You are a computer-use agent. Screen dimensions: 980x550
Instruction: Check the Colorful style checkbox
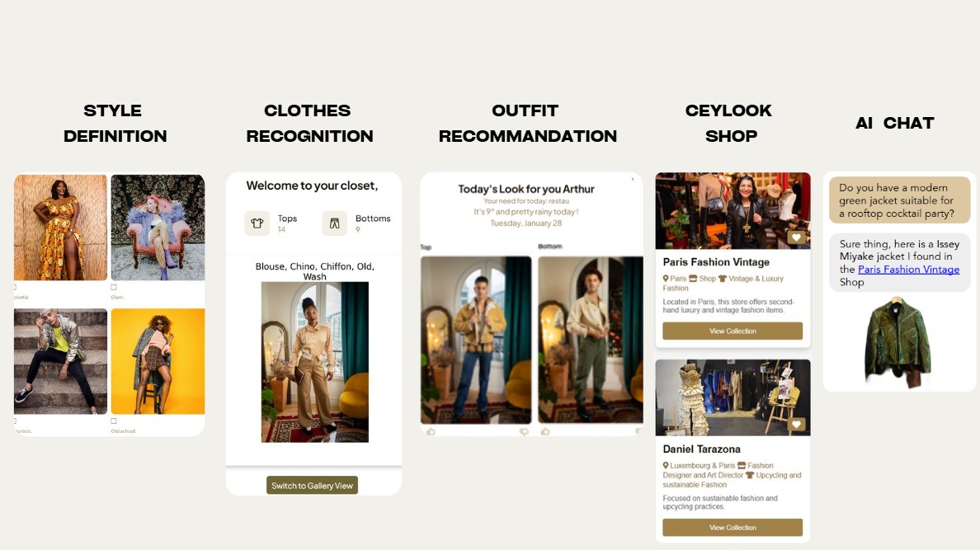click(x=15, y=288)
